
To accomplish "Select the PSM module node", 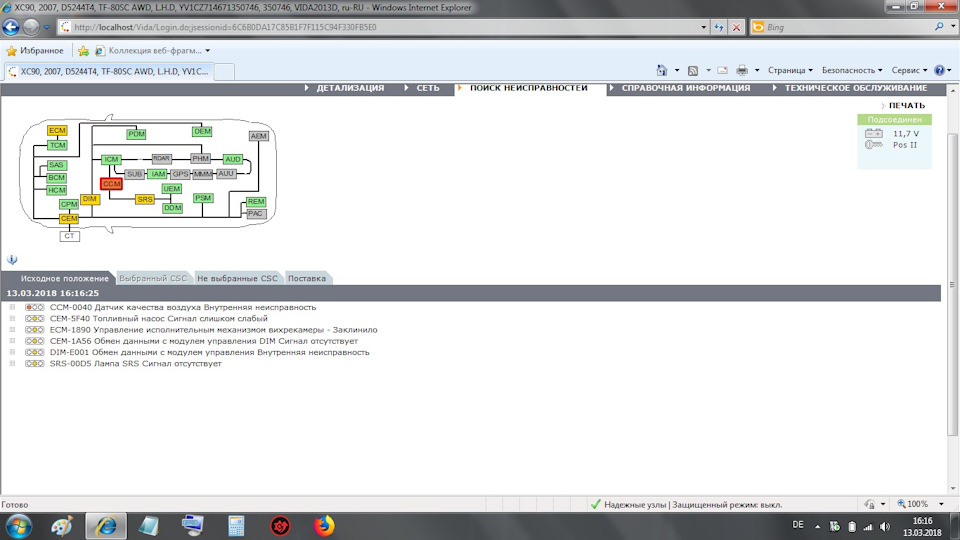I will (x=203, y=198).
